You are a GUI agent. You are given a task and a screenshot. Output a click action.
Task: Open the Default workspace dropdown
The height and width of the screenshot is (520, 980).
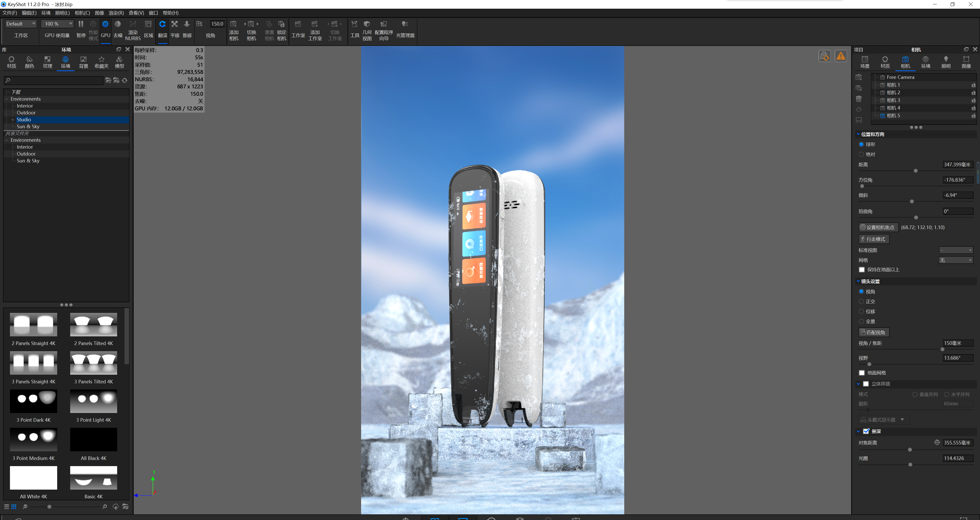(20, 23)
